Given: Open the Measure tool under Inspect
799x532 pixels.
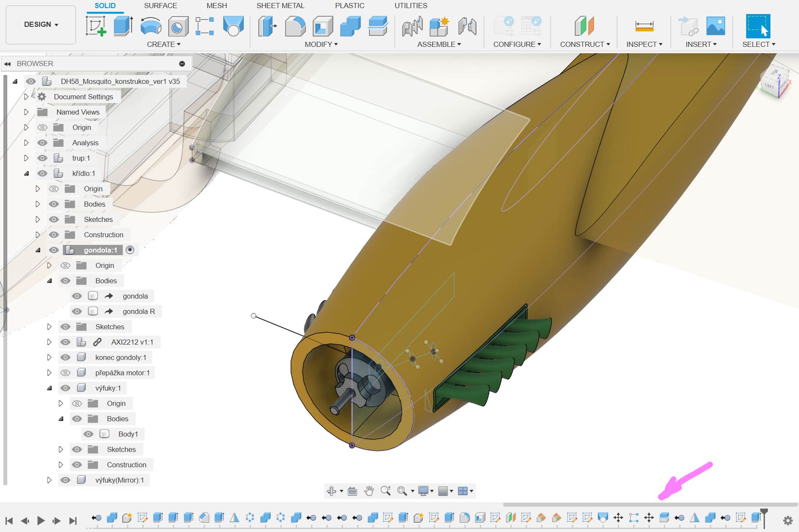Looking at the screenshot, I should (644, 26).
